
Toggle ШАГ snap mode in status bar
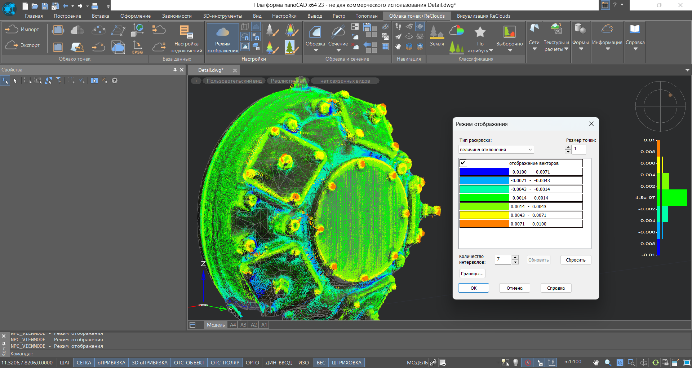(64, 363)
